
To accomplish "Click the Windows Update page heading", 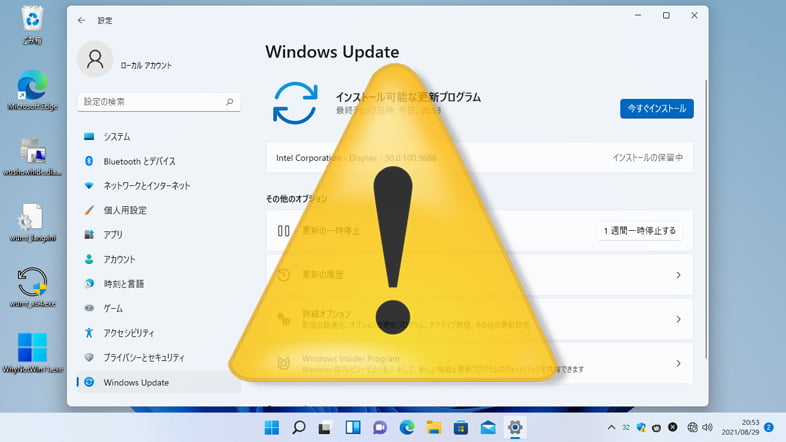I will [332, 52].
